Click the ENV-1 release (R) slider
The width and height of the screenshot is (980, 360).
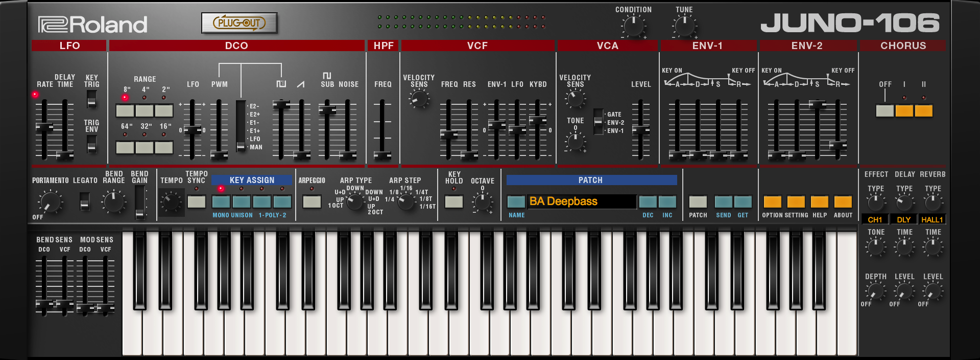pyautogui.click(x=738, y=155)
